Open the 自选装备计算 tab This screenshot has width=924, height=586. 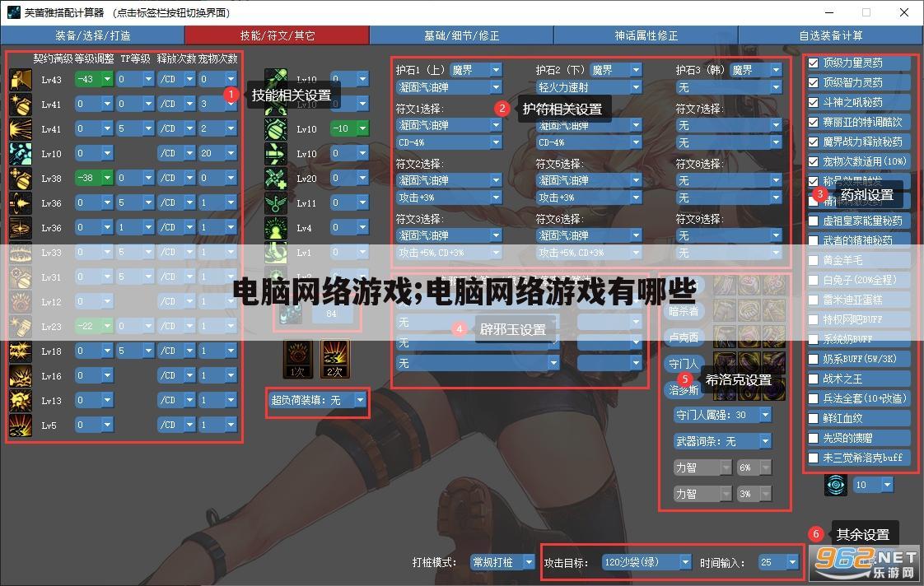pyautogui.click(x=830, y=35)
